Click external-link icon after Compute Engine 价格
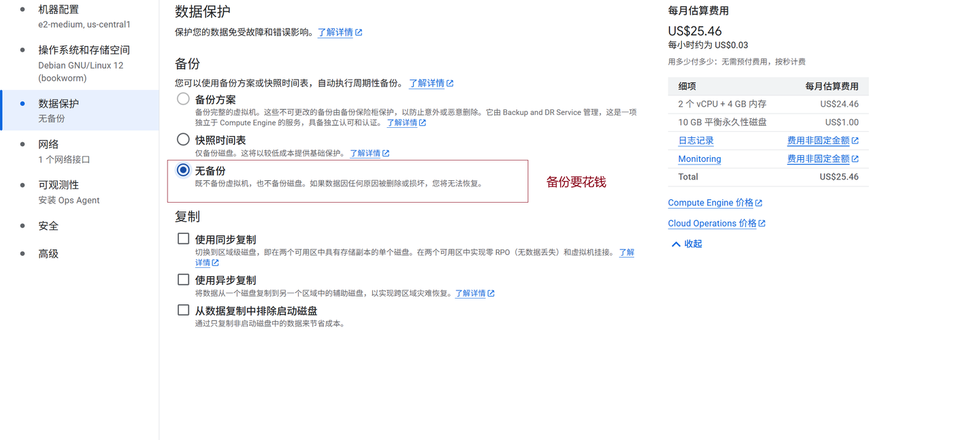This screenshot has height=440, width=980. pyautogui.click(x=759, y=203)
